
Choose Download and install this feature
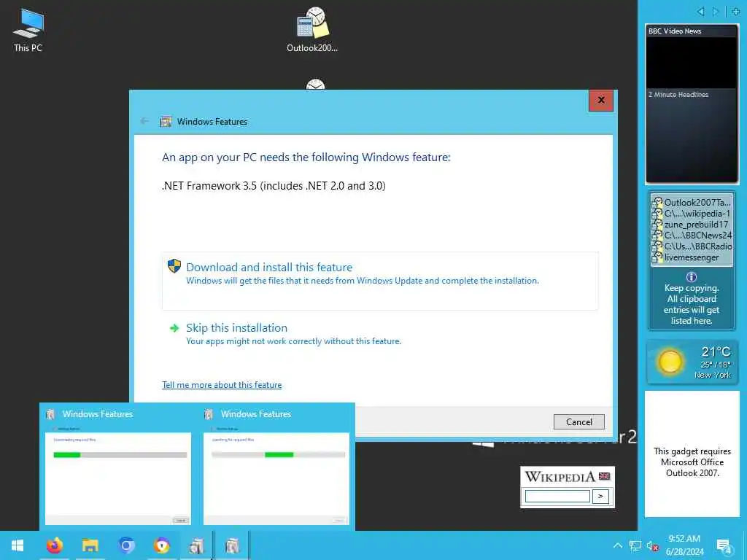(379, 281)
